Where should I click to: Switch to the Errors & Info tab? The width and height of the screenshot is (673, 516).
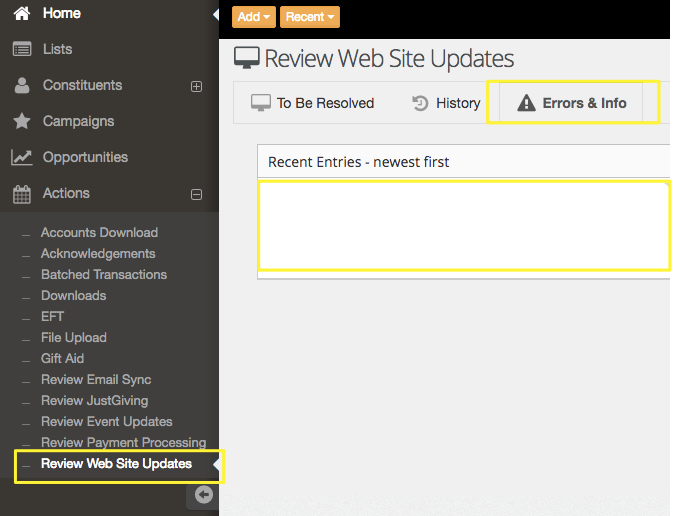[572, 103]
